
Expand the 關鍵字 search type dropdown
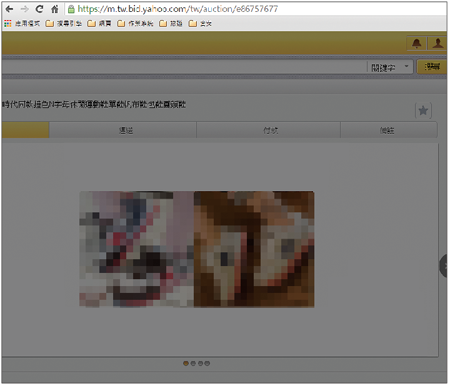[390, 67]
